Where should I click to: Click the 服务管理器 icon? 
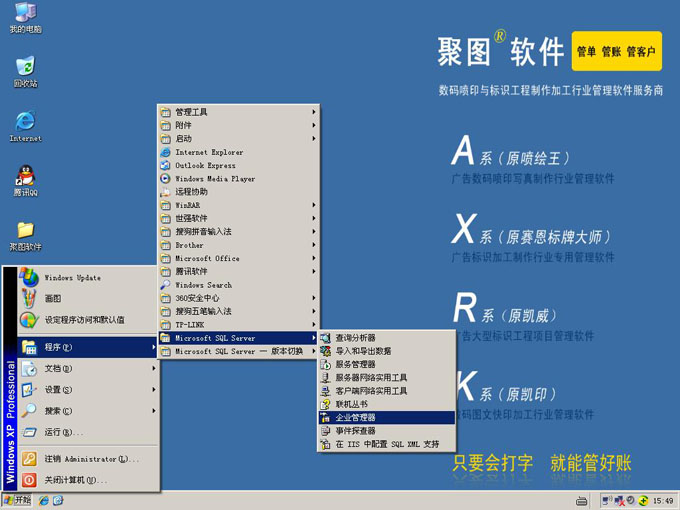click(325, 364)
